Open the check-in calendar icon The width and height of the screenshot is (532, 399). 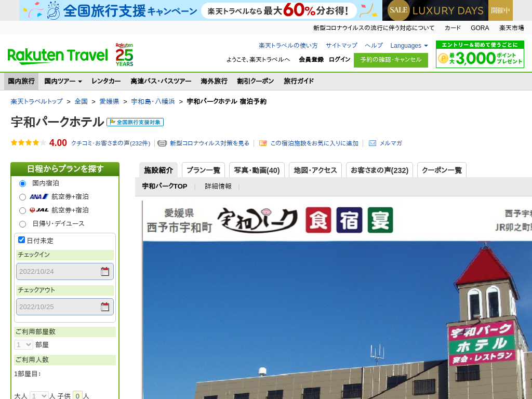pos(105,271)
